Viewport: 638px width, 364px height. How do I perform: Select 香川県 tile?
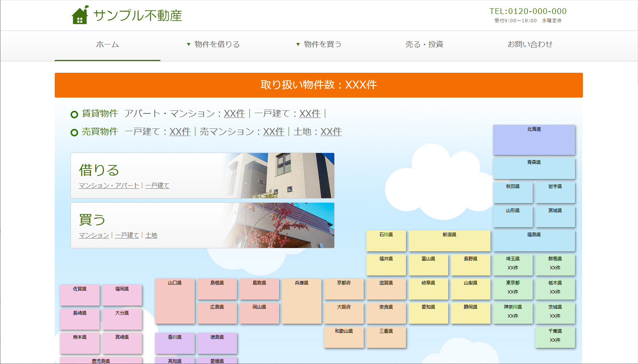coord(175,343)
